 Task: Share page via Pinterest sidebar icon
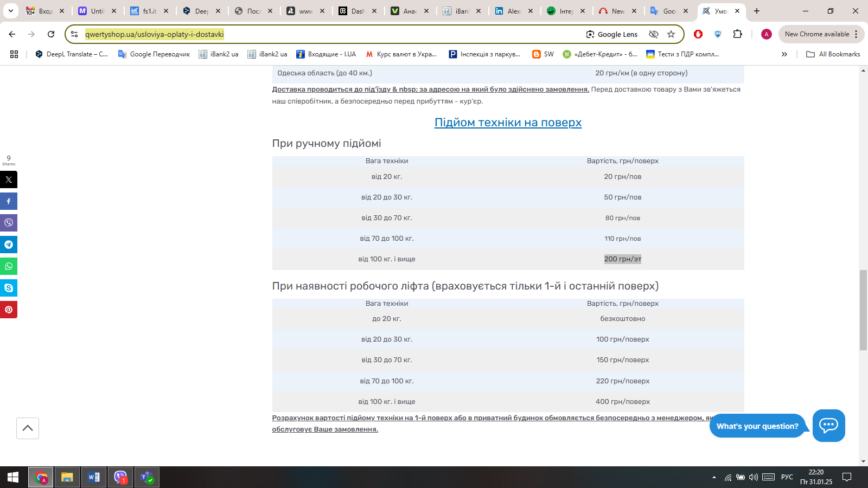tap(9, 310)
